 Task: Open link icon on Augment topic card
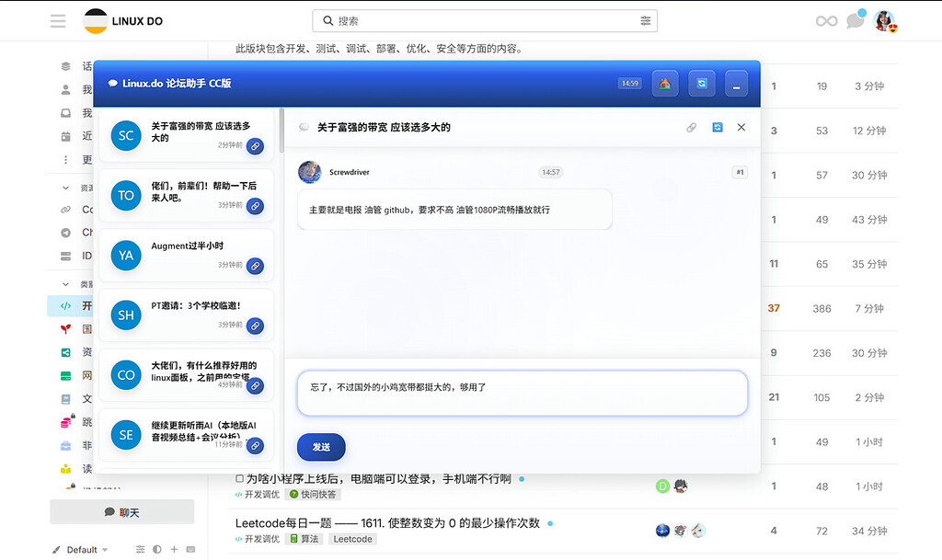pyautogui.click(x=256, y=266)
